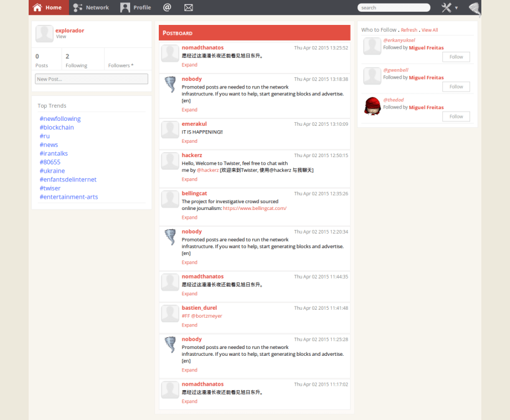Viewport: 510px width, 420px height.
Task: Open Miguel Freitas link under @thedod
Action: point(426,107)
